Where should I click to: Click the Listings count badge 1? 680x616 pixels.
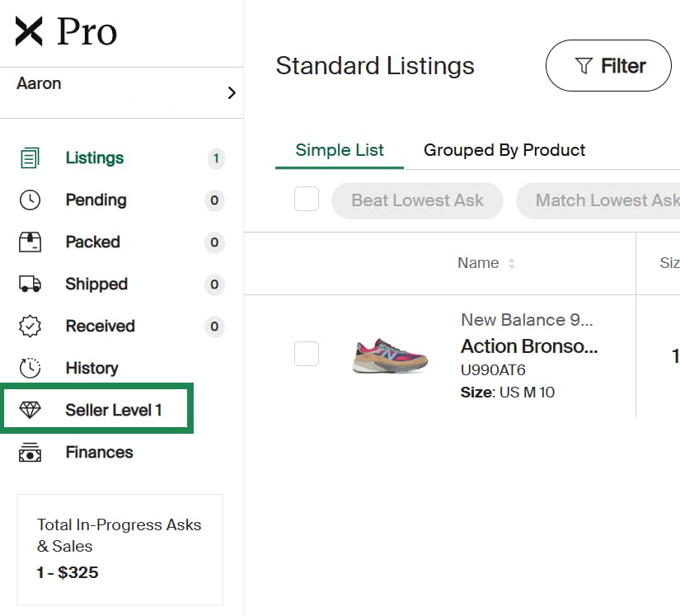215,158
